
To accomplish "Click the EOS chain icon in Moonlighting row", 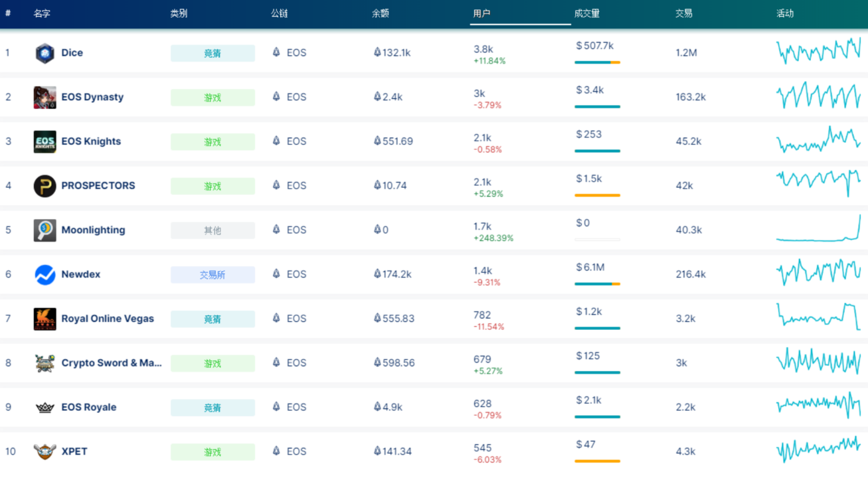I will 276,230.
